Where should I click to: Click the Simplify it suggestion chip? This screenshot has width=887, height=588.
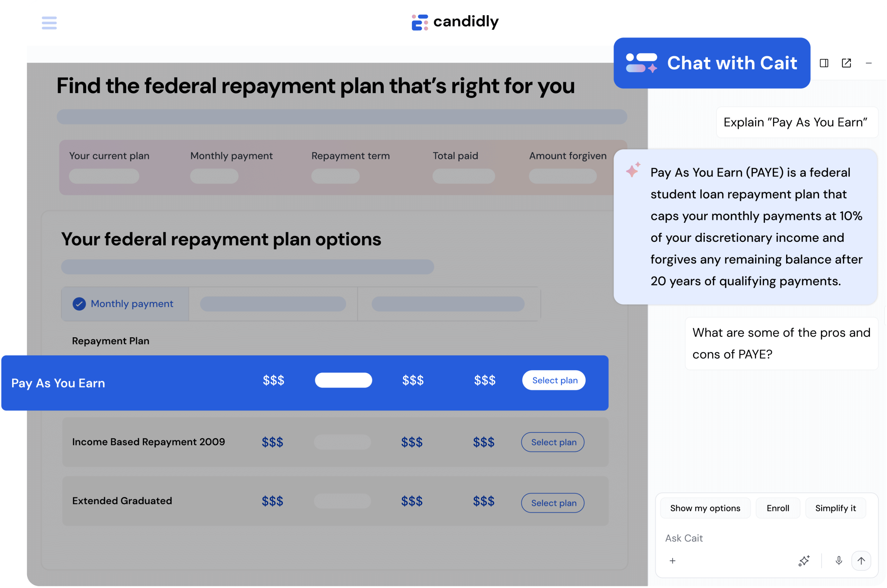point(836,508)
